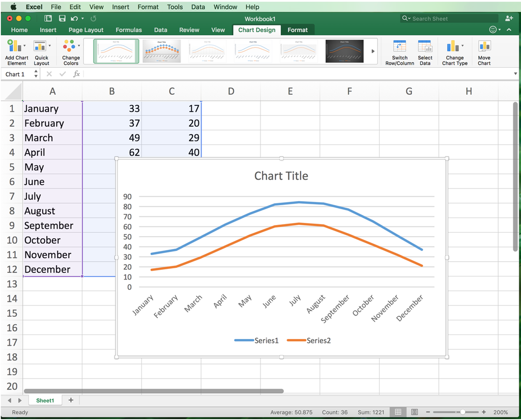Image resolution: width=521 pixels, height=420 pixels.
Task: Open the Undo history dropdown arrow
Action: (x=82, y=19)
